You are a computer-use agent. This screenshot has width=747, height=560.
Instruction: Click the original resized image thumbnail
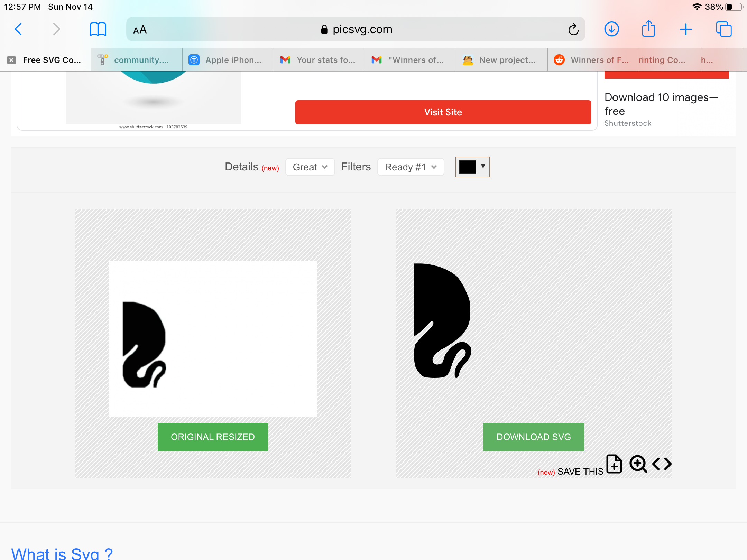213,338
